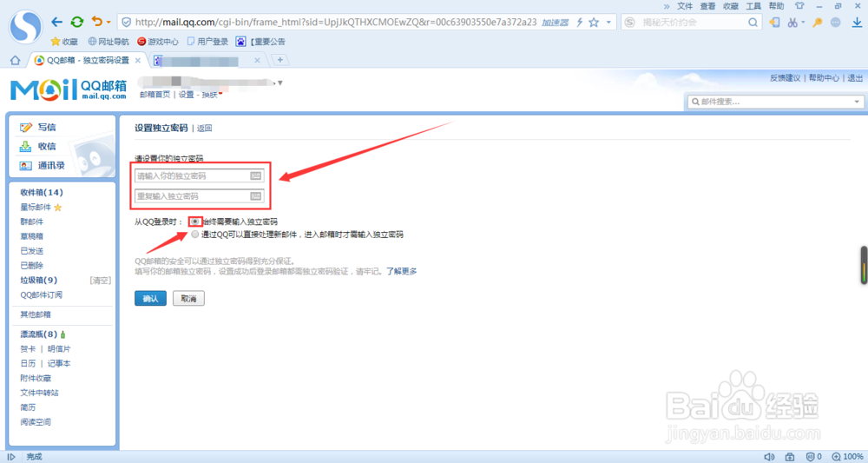Open soft keyboard icon in repeat password field
This screenshot has width=868, height=463.
[x=255, y=196]
